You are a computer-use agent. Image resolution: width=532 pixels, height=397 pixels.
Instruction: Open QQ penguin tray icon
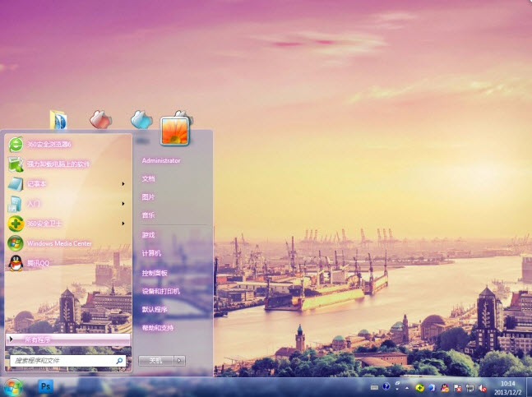point(445,388)
